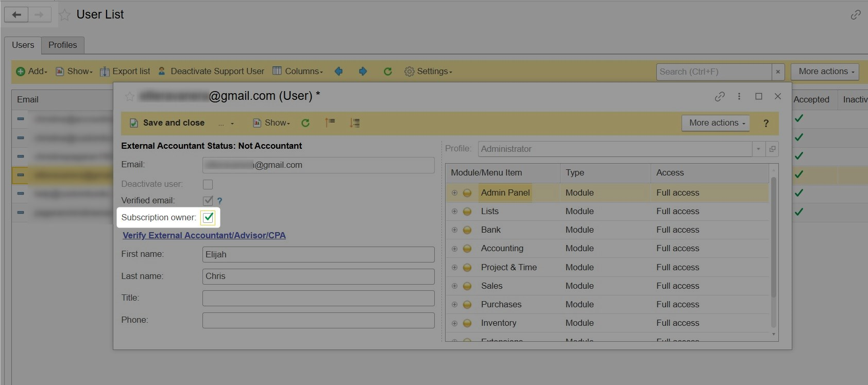
Task: Expand the Purchases module row
Action: [x=454, y=305]
